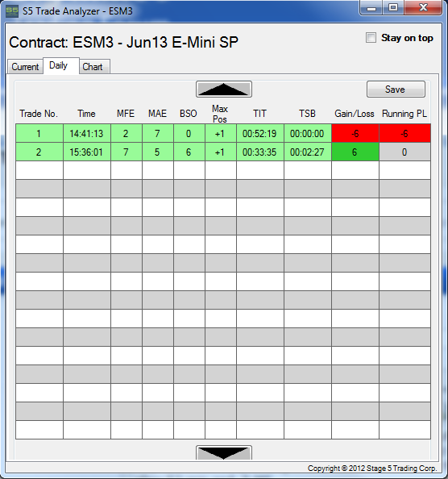Click the Max Pos +1 cell in trade 2
Viewport: 448px width, 479px height.
(221, 152)
